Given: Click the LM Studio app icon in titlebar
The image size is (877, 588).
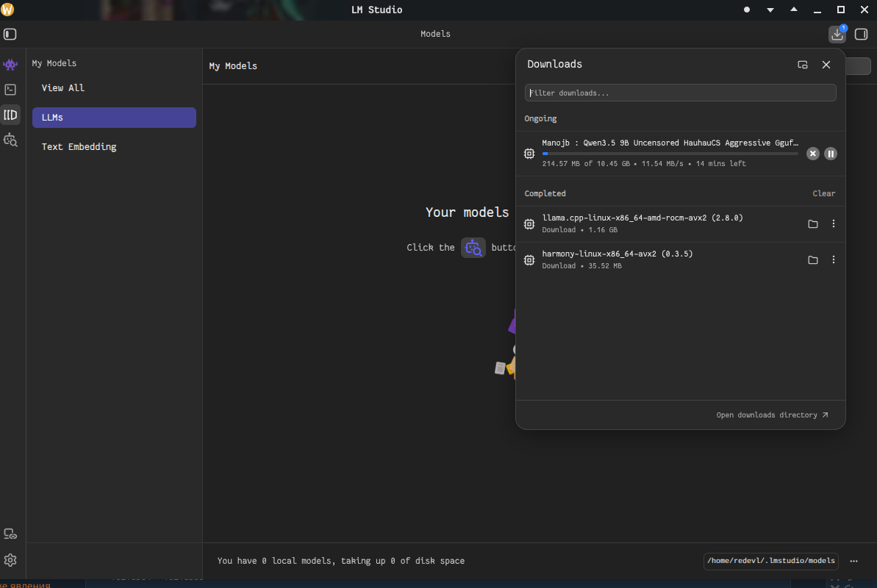Looking at the screenshot, I should [7, 10].
